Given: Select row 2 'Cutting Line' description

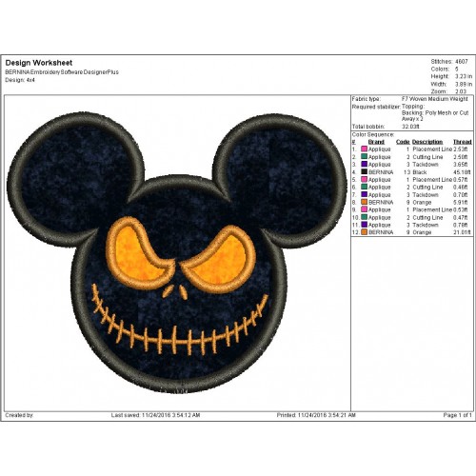Looking at the screenshot, I should (x=427, y=157).
